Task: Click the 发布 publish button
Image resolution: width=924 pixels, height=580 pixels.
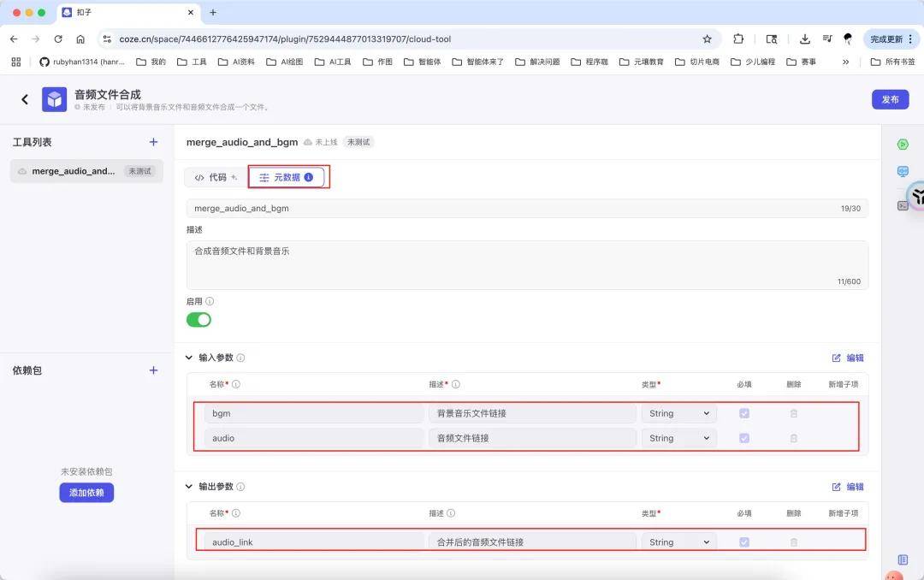Action: [x=890, y=99]
